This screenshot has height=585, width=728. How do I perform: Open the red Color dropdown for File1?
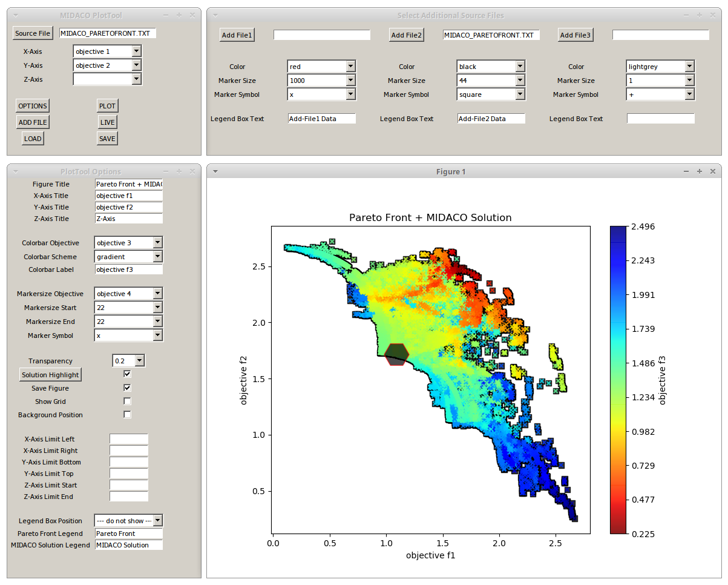(321, 67)
